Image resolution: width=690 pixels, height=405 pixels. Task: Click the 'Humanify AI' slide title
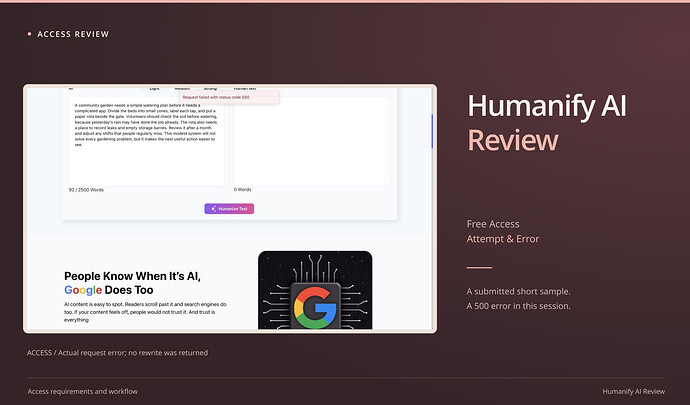[547, 106]
